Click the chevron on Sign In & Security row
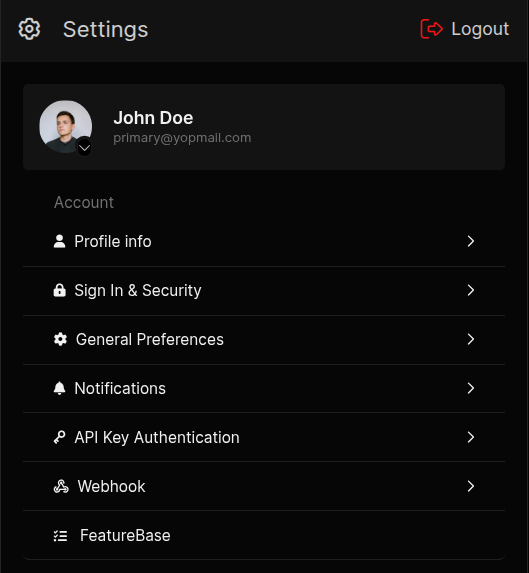Image resolution: width=529 pixels, height=573 pixels. (471, 290)
